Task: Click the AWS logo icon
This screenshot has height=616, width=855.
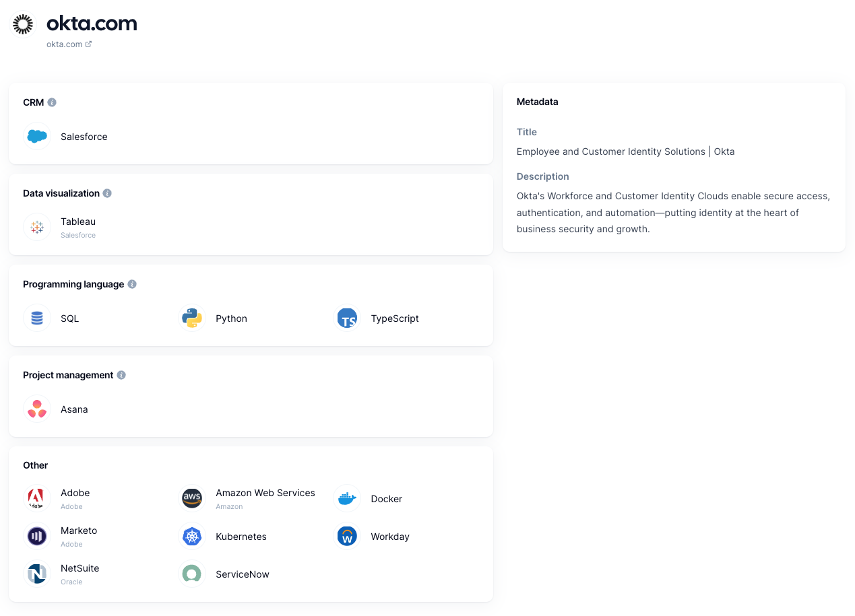Action: (192, 499)
